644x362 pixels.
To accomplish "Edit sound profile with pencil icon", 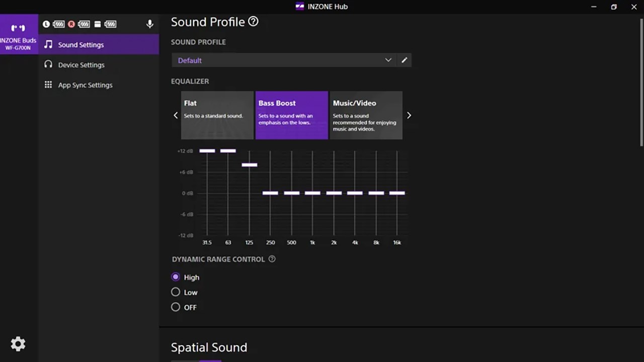I will (x=404, y=60).
